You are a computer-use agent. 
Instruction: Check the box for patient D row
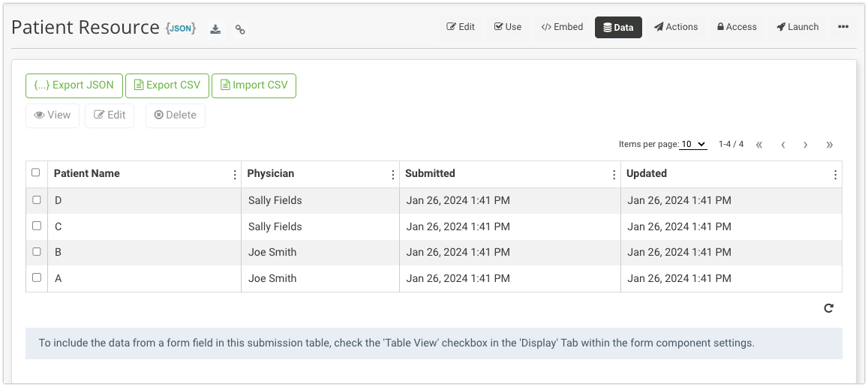[x=37, y=200]
